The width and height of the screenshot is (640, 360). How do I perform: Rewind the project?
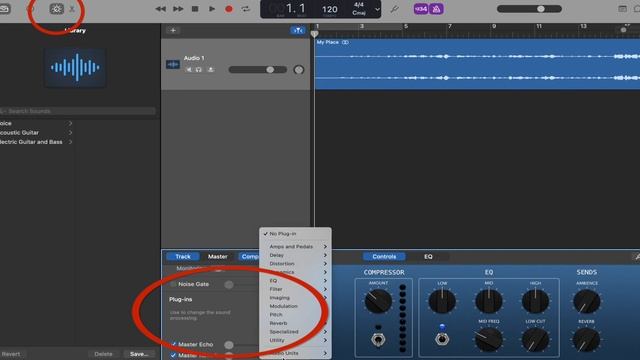(x=160, y=9)
